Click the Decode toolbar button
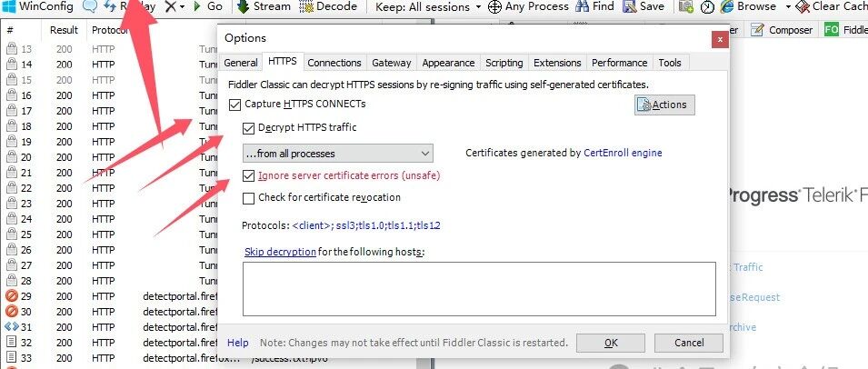 328,6
